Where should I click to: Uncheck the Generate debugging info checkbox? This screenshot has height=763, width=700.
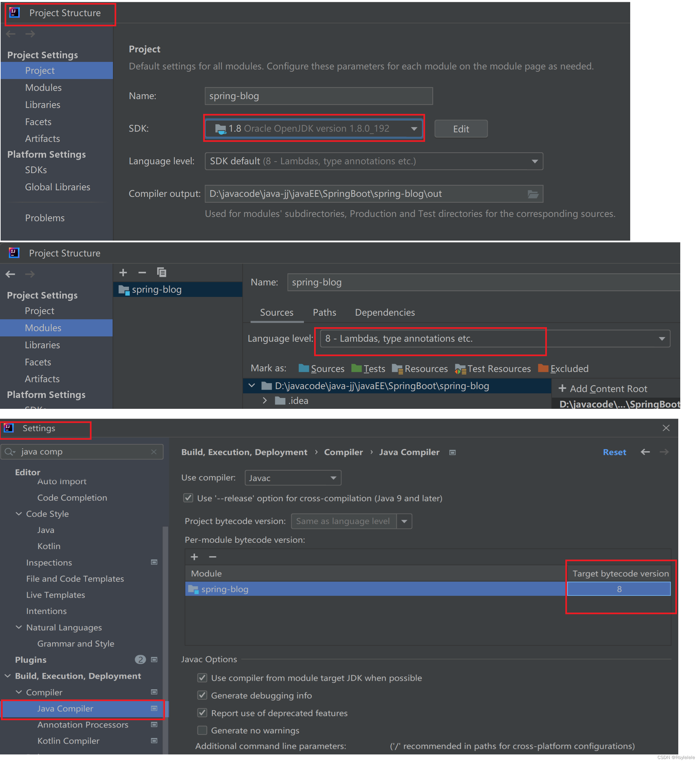pyautogui.click(x=202, y=696)
